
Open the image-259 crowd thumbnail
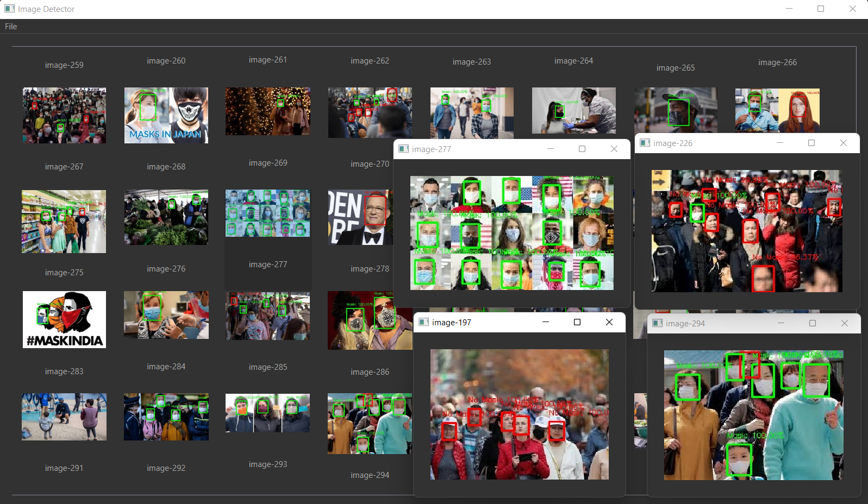point(64,116)
